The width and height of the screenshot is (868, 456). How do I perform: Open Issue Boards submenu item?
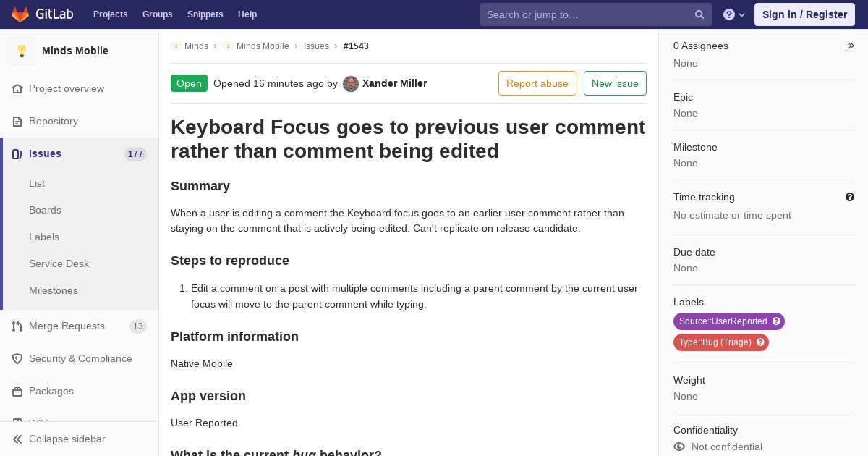pos(45,210)
